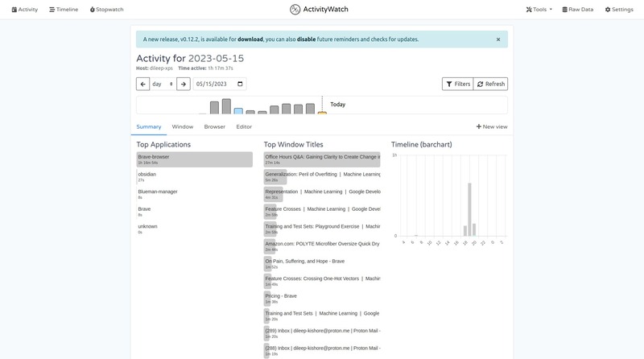This screenshot has width=644, height=359.
Task: Click the ActivityWatch logo icon
Action: coord(295,10)
